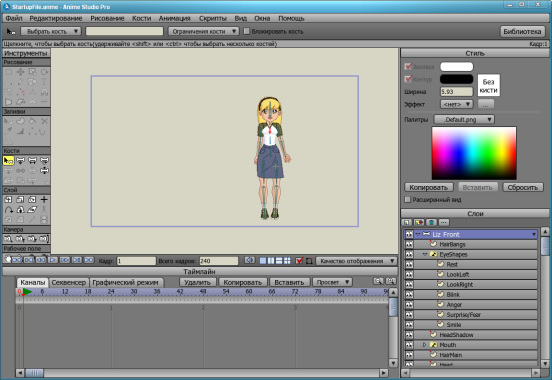
Task: Select the Set Origin plus tool in Слой
Action: tap(44, 200)
